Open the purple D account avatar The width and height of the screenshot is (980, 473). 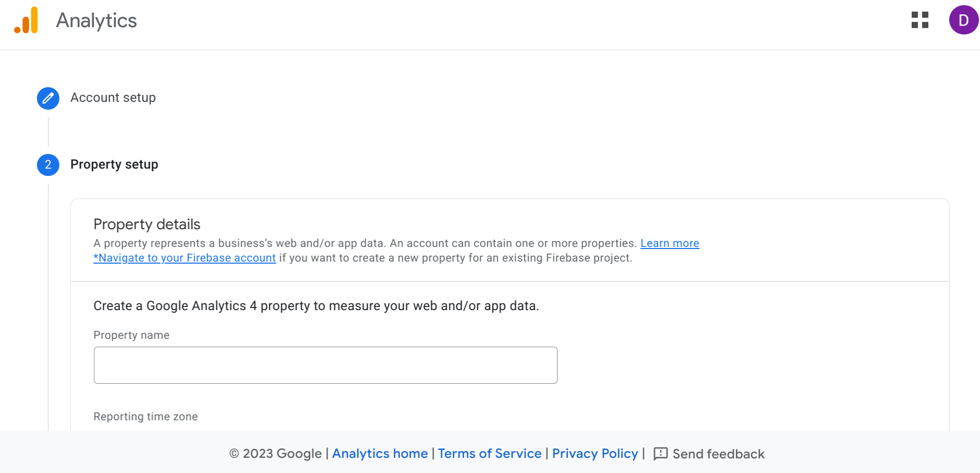[x=963, y=20]
